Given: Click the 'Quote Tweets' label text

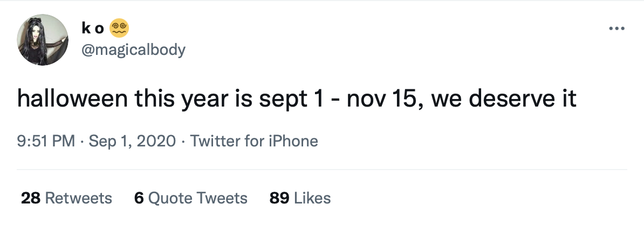Looking at the screenshot, I should coord(197,198).
